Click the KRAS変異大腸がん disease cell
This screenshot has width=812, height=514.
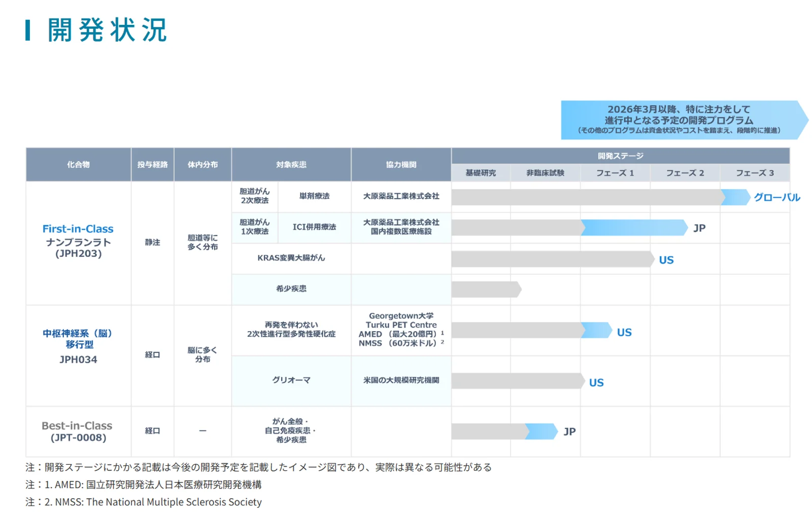(291, 258)
